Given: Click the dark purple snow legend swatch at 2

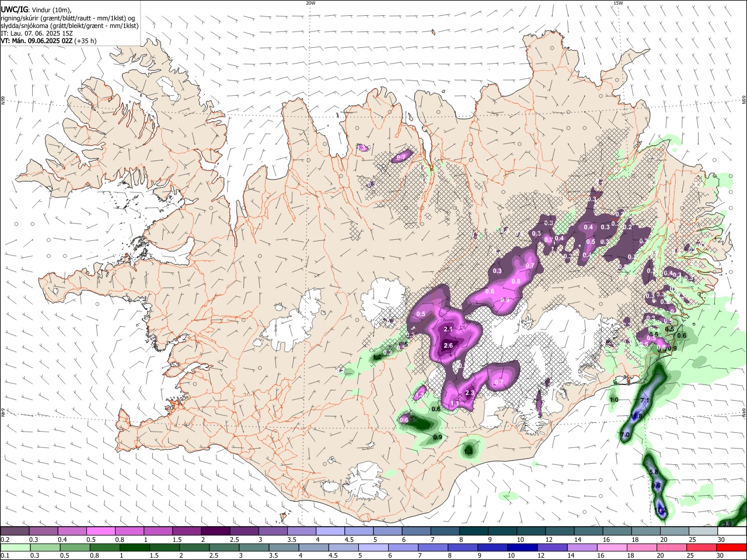Looking at the screenshot, I should pyautogui.click(x=215, y=531).
